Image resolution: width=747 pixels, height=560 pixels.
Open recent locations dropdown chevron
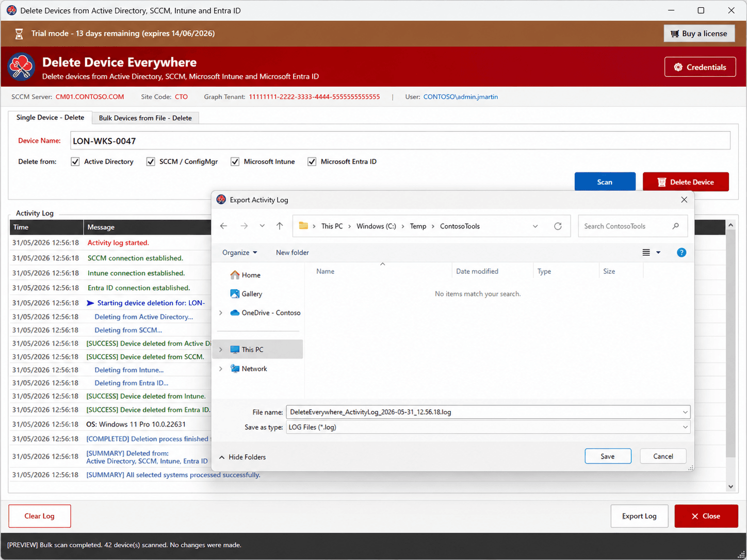coord(262,226)
